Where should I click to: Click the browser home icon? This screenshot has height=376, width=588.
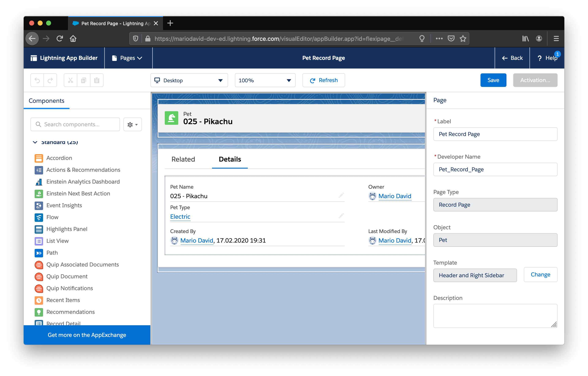73,38
